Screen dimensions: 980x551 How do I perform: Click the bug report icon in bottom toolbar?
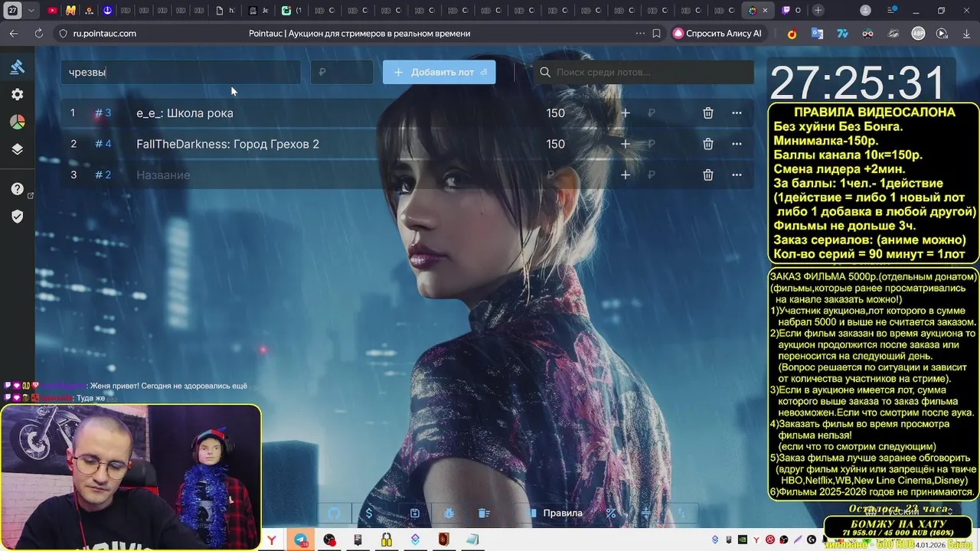(x=449, y=513)
